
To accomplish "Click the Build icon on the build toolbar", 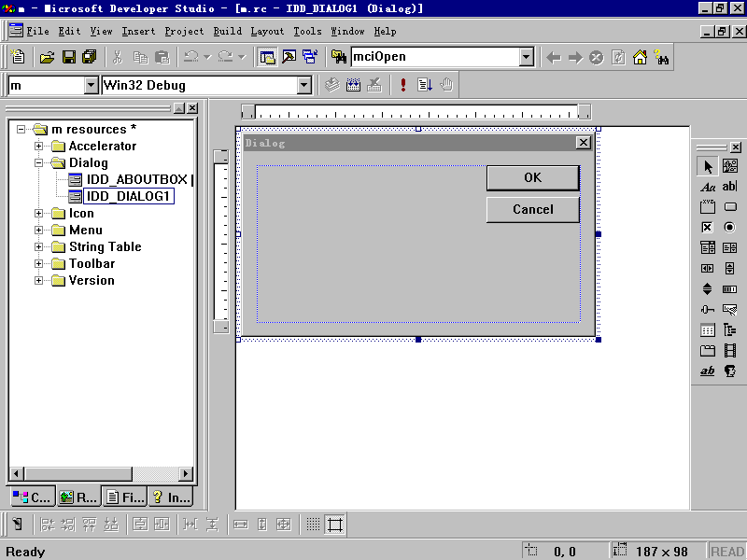I will click(353, 85).
